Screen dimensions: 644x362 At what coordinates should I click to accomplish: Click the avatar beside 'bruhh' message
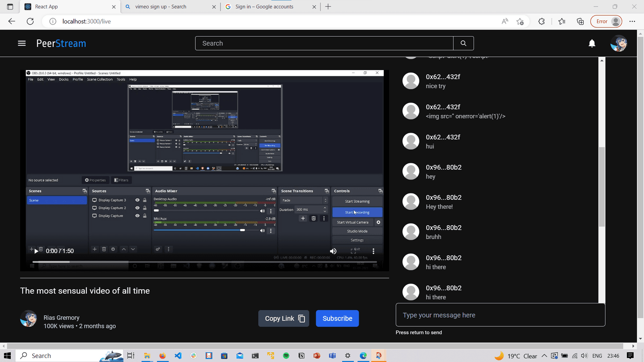coord(411,232)
